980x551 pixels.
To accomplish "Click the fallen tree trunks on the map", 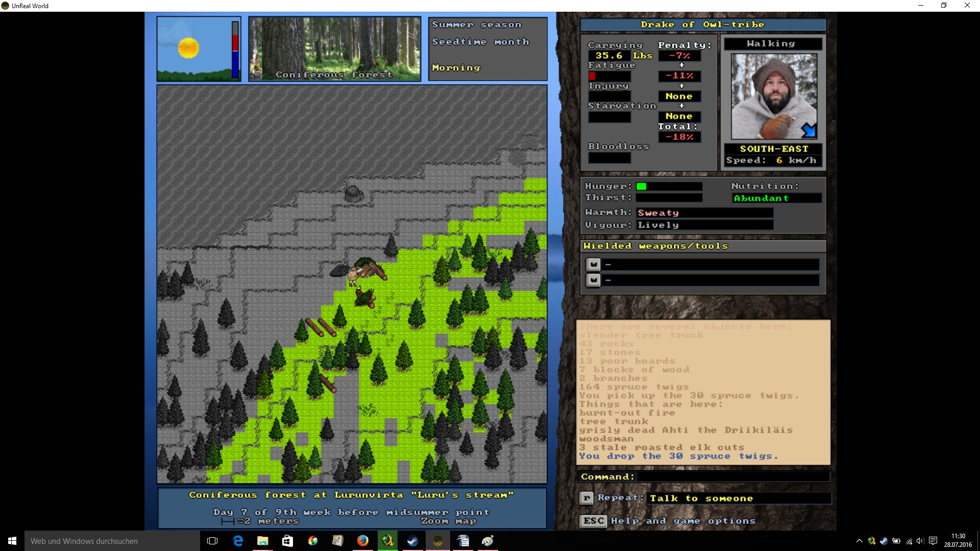I will pyautogui.click(x=321, y=327).
